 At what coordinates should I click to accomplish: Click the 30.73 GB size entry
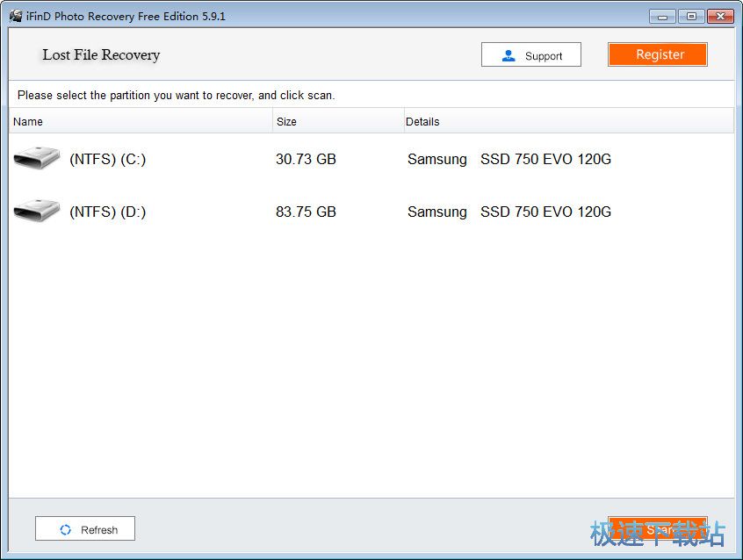click(x=306, y=159)
